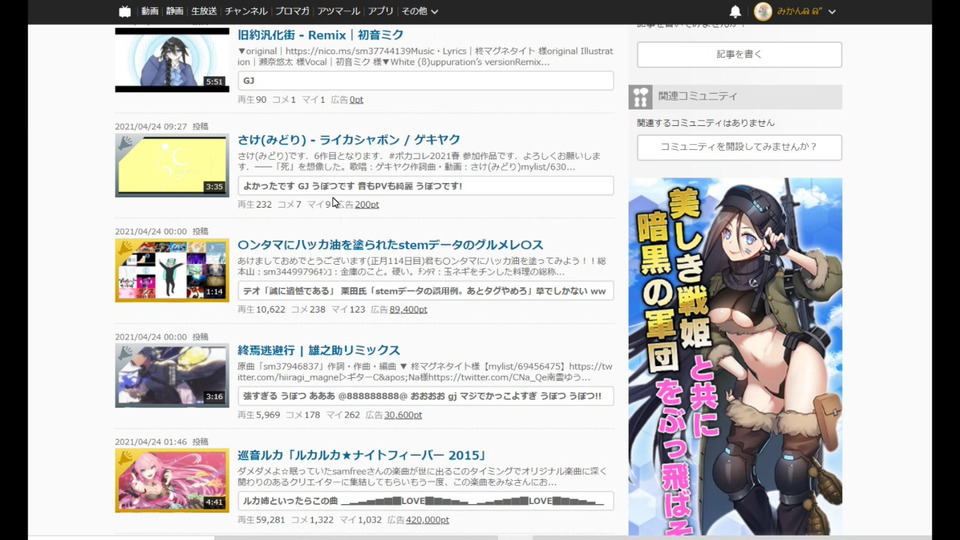Open the チャンネル menu item
The height and width of the screenshot is (540, 960).
click(x=246, y=11)
